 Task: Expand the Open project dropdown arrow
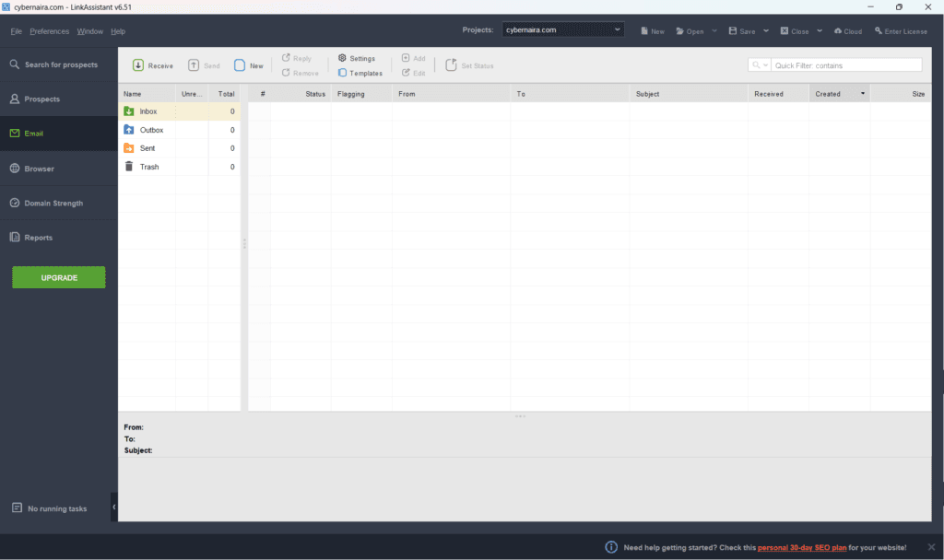[x=714, y=30]
